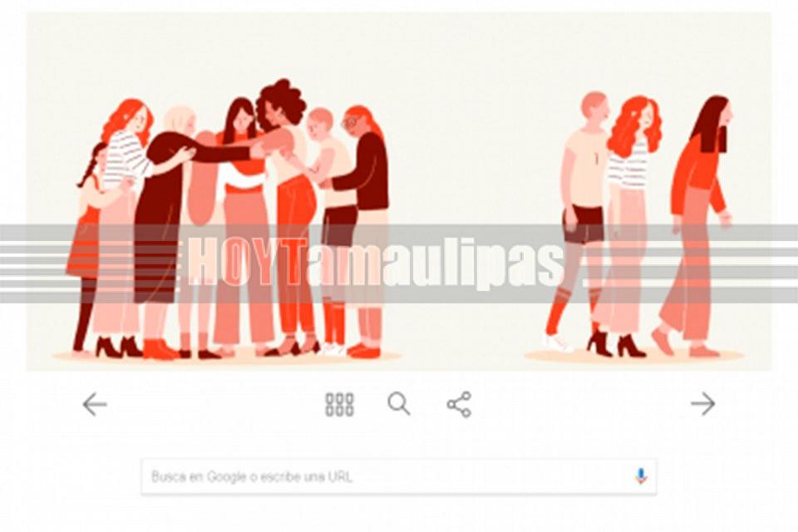Go to the previous doodle slide arrow

tap(95, 405)
